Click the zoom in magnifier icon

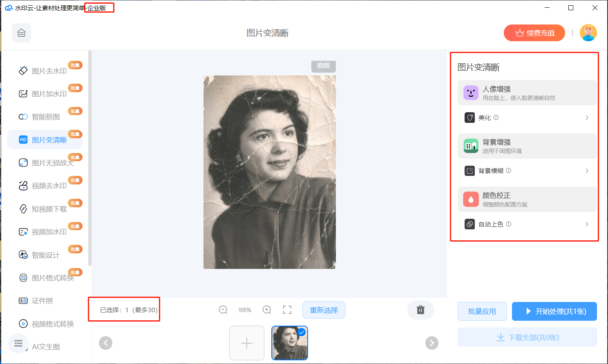click(x=267, y=310)
